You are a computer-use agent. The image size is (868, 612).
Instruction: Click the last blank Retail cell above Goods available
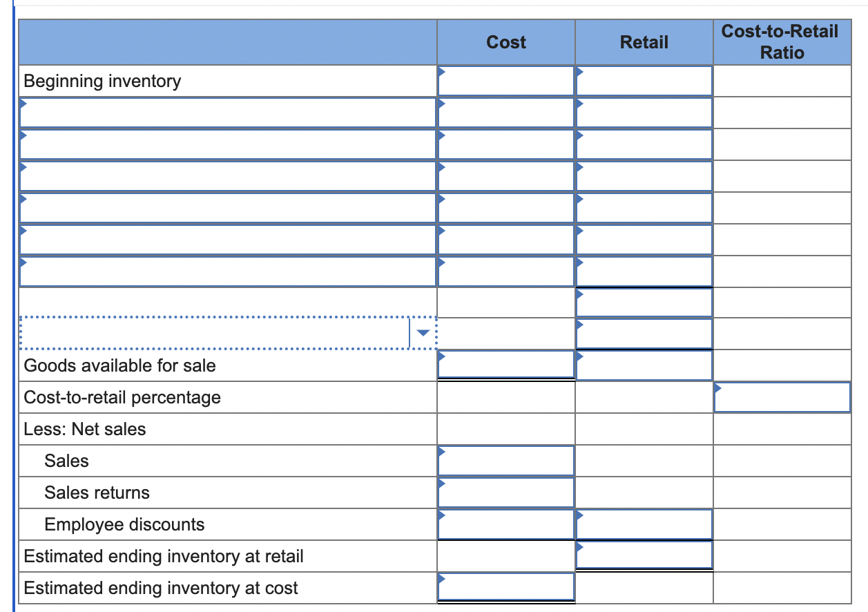click(x=643, y=332)
